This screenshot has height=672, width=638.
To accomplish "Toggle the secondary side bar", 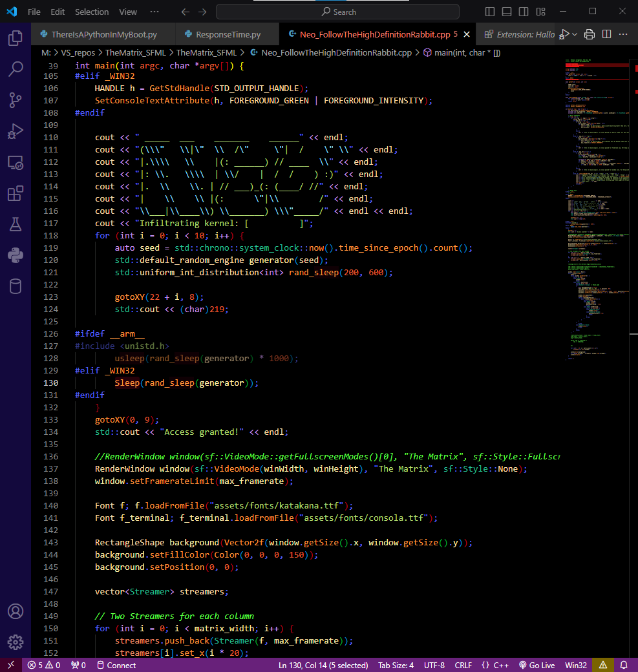I will tap(524, 12).
